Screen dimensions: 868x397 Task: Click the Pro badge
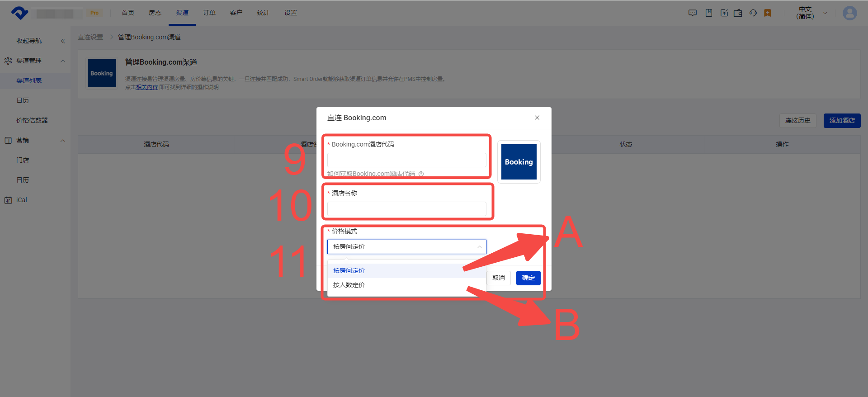(x=94, y=13)
